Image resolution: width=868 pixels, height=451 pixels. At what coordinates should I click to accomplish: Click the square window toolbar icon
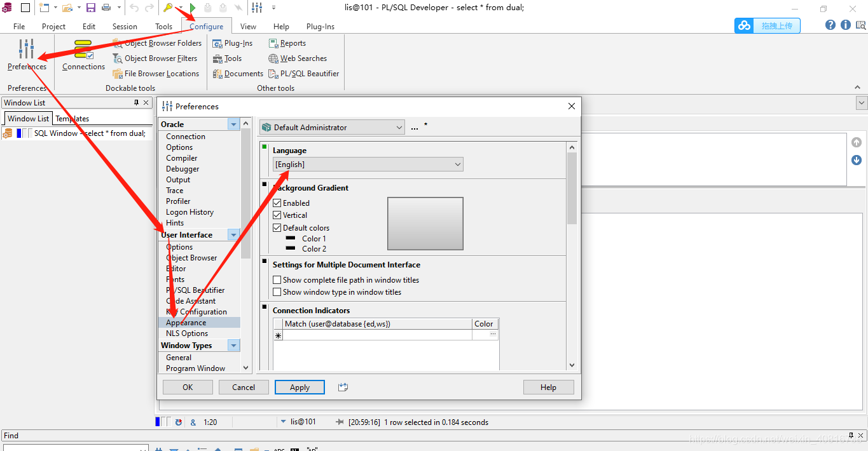point(25,8)
